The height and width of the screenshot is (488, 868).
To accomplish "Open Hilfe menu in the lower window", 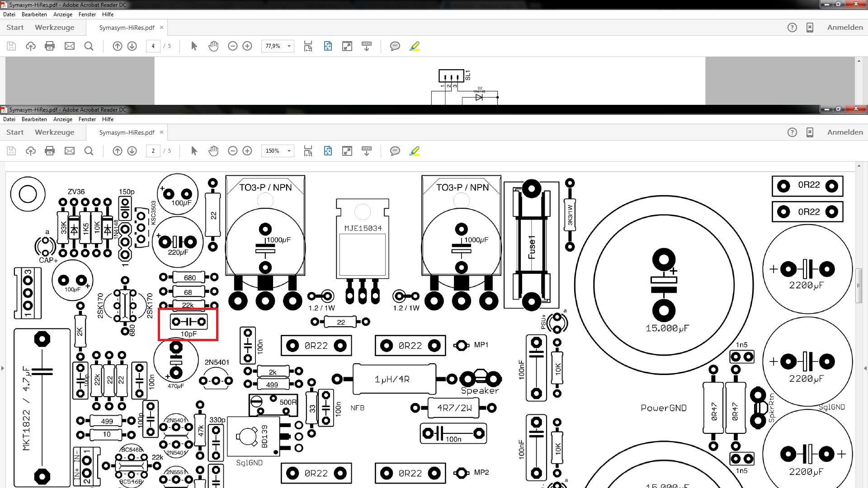I will click(x=108, y=119).
